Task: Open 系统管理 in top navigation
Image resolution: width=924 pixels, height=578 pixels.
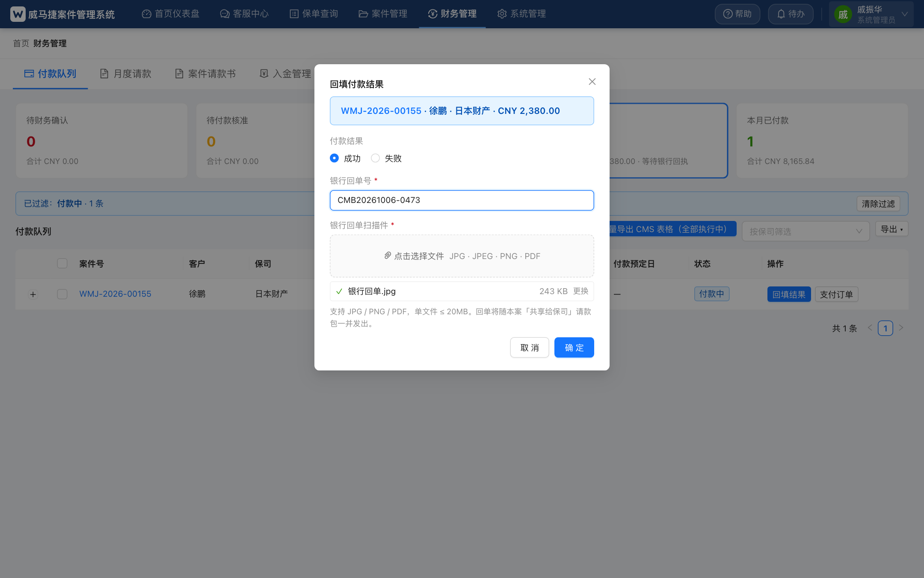Action: (521, 14)
